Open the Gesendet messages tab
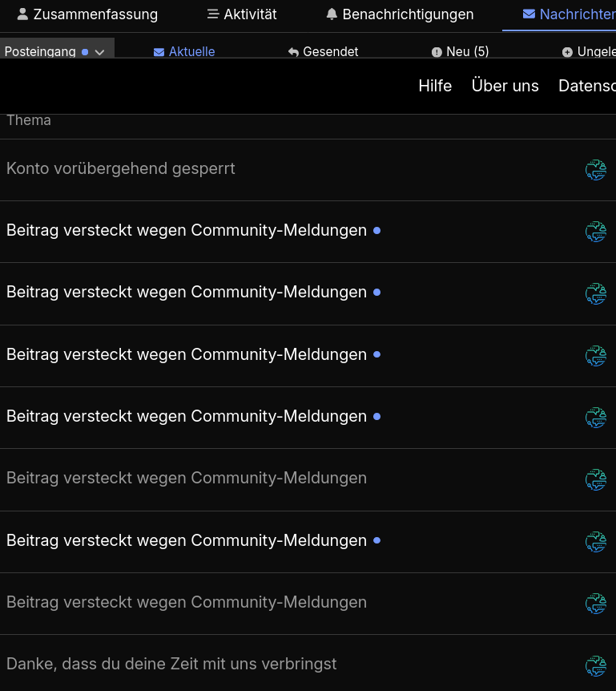The width and height of the screenshot is (616, 691). (x=330, y=52)
